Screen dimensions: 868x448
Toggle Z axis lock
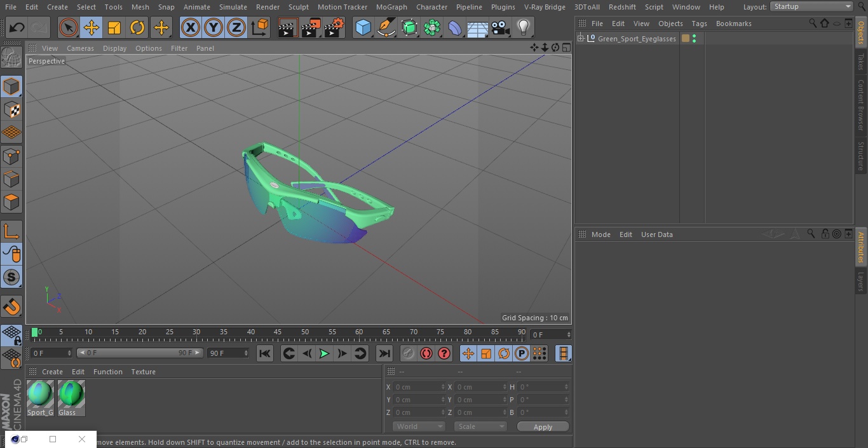(236, 28)
